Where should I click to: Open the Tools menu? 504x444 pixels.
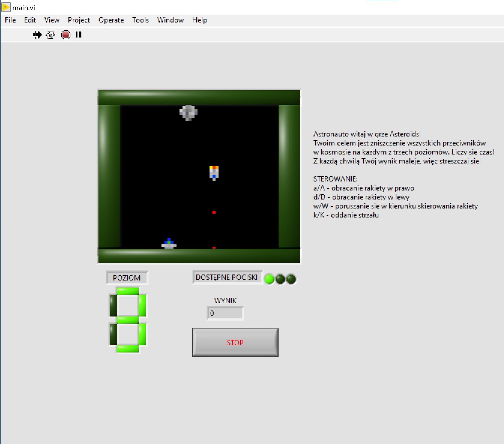tap(140, 20)
